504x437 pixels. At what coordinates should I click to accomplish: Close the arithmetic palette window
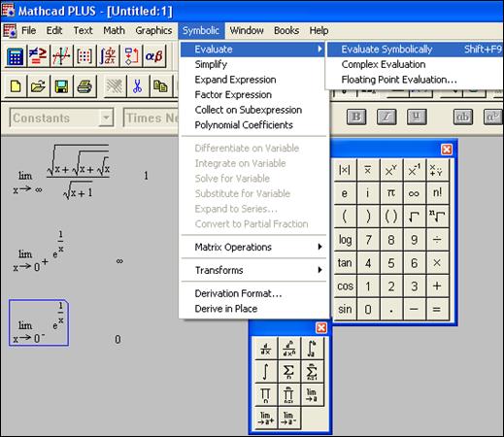(447, 150)
